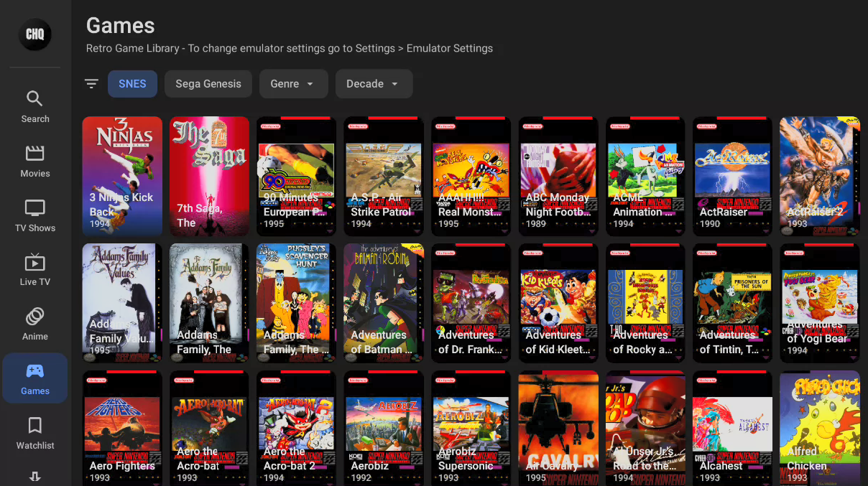Disable the SNES platform filter chip
Screen dimensions: 868x486
point(132,83)
